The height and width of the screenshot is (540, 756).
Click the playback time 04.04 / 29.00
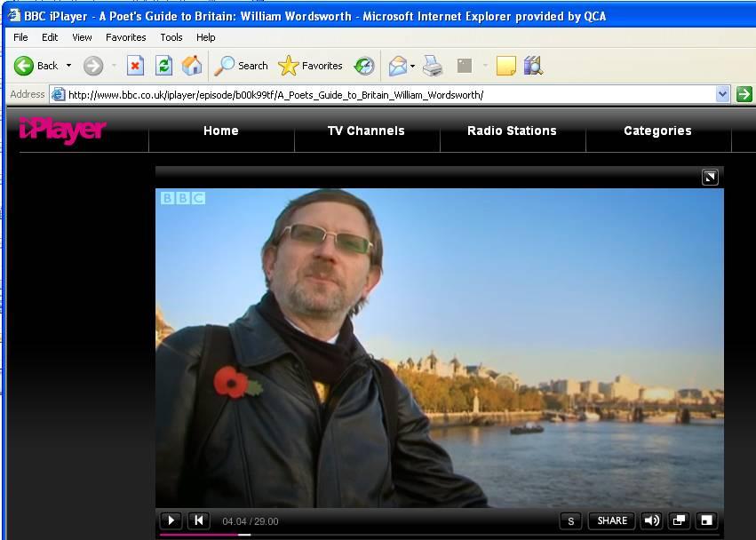coord(251,521)
